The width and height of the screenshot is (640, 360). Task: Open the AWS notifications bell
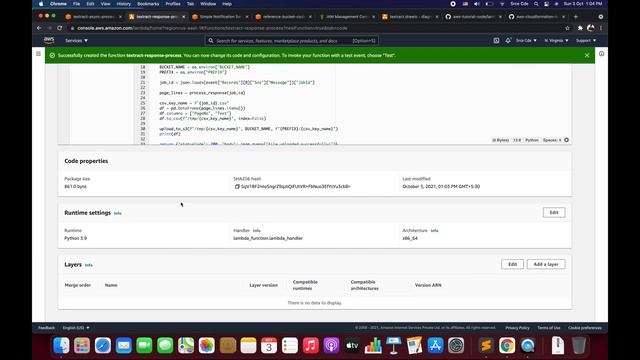(x=508, y=40)
